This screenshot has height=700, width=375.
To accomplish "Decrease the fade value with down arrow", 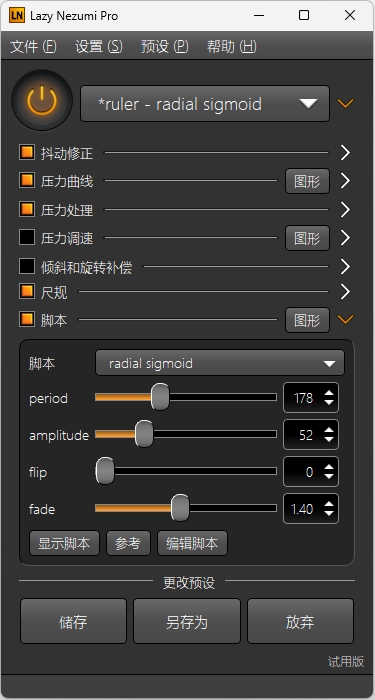I will point(329,513).
